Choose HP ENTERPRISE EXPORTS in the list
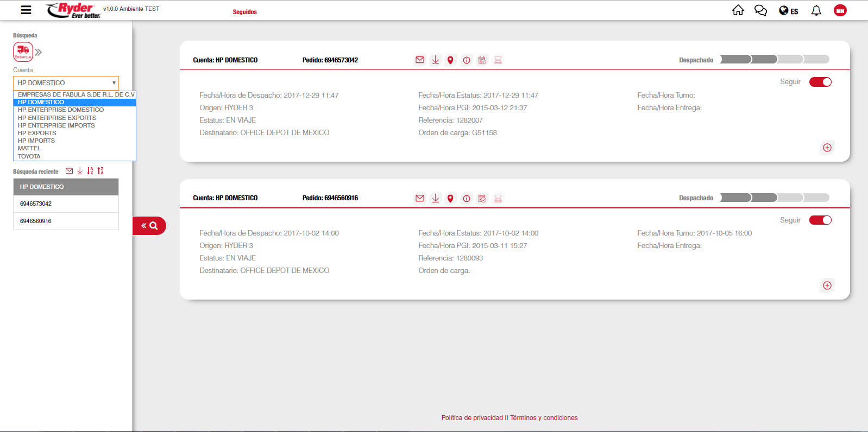 (57, 118)
